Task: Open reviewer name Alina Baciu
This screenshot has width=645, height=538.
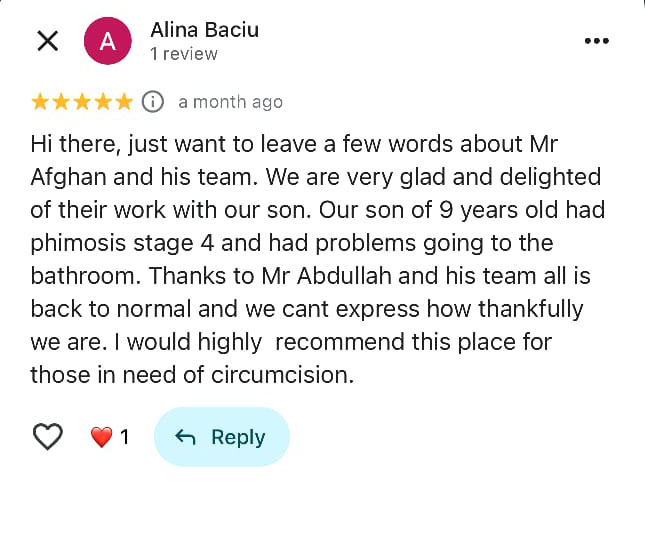Action: point(204,30)
